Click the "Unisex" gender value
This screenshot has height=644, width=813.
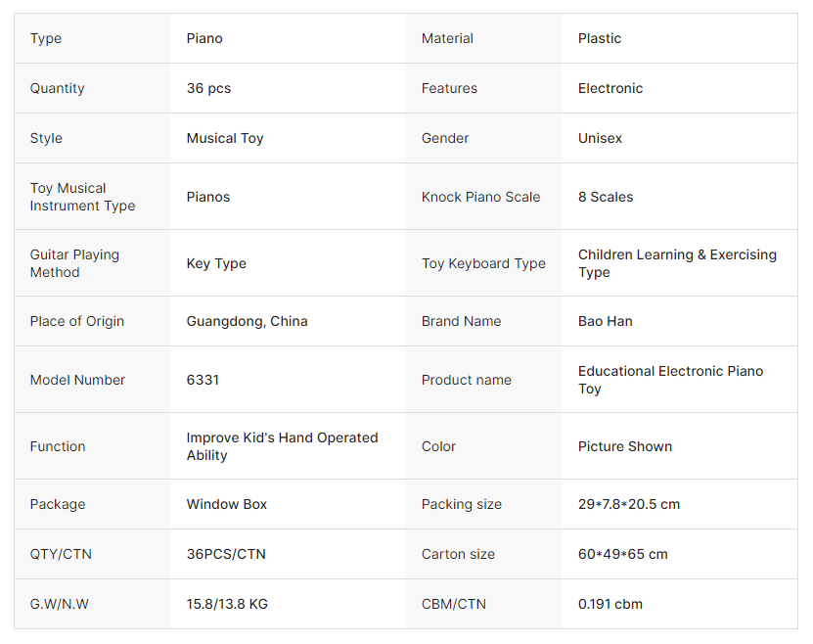[x=600, y=138]
